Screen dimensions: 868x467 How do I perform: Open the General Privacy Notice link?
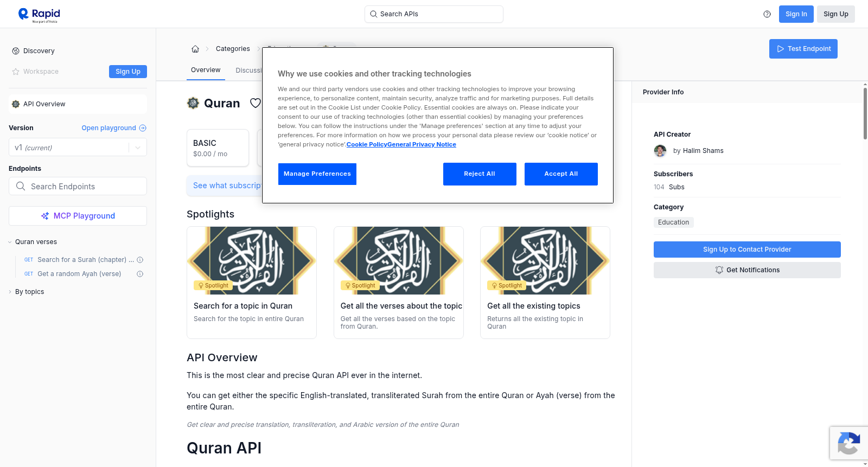422,144
